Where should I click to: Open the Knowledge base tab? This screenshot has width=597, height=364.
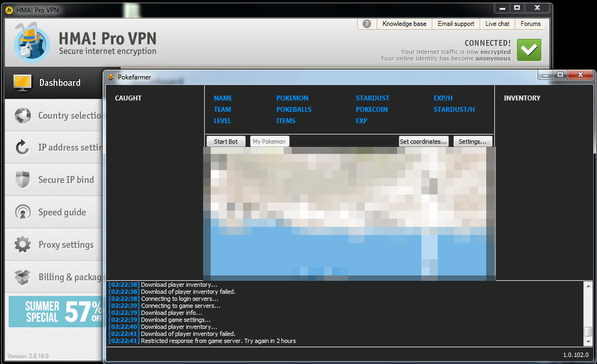(x=404, y=24)
